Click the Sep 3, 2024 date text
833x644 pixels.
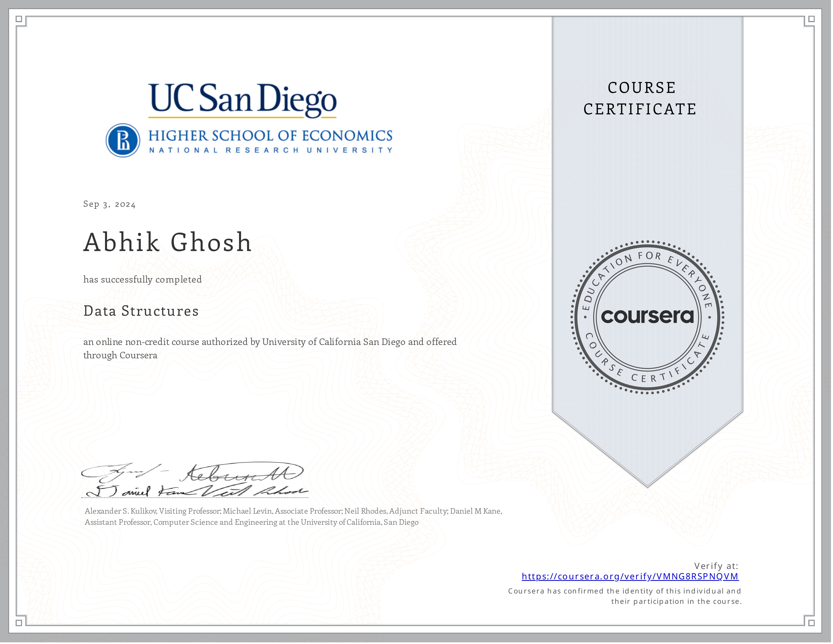[110, 205]
